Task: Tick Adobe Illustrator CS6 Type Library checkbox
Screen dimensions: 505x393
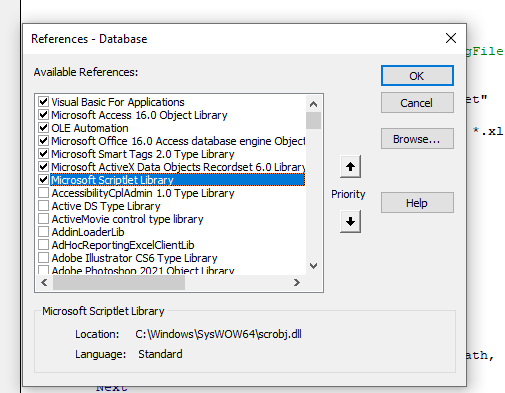Action: [43, 258]
